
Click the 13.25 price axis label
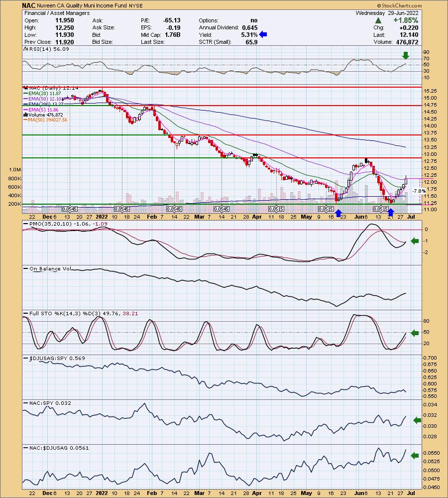pos(430,147)
